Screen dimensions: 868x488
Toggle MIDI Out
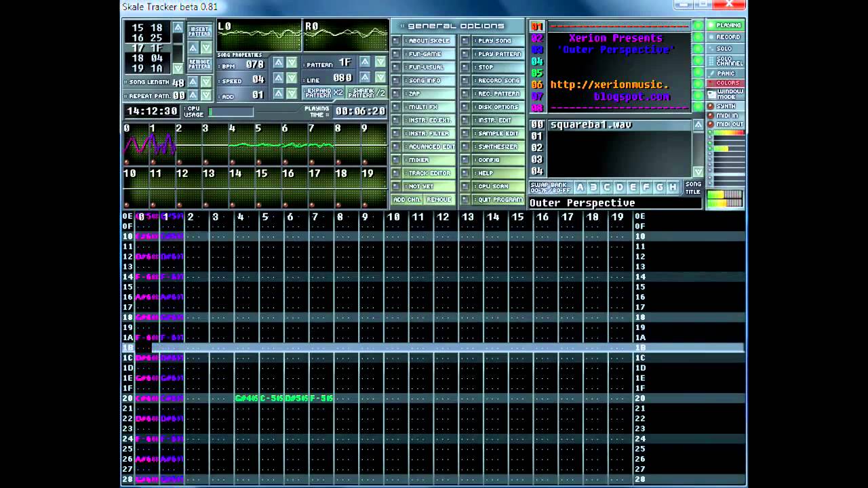tap(726, 125)
